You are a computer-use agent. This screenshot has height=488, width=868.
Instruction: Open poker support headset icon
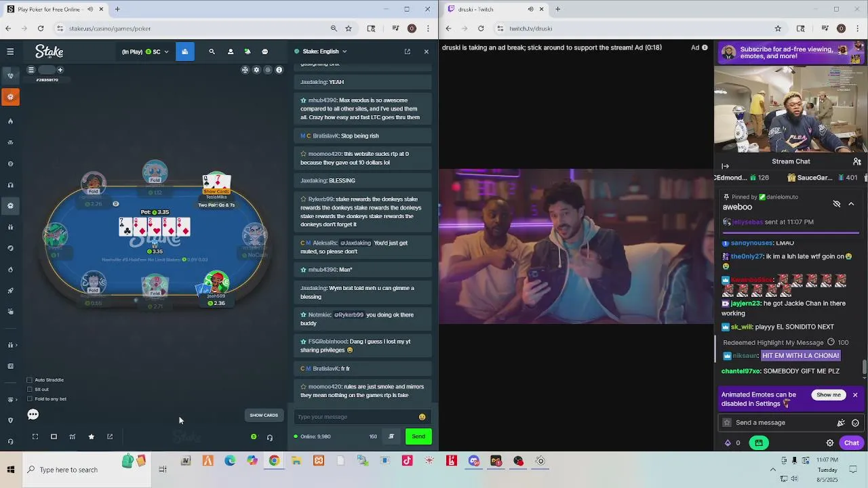(x=270, y=437)
